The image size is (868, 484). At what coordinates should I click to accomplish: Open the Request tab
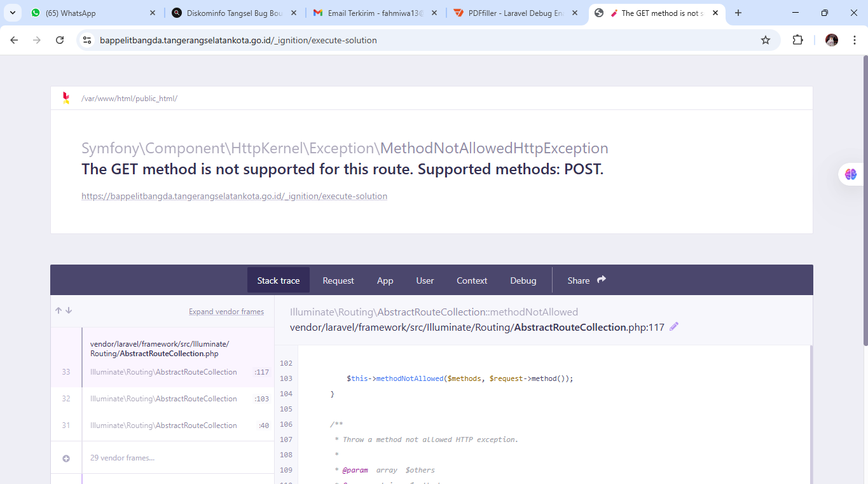point(338,280)
